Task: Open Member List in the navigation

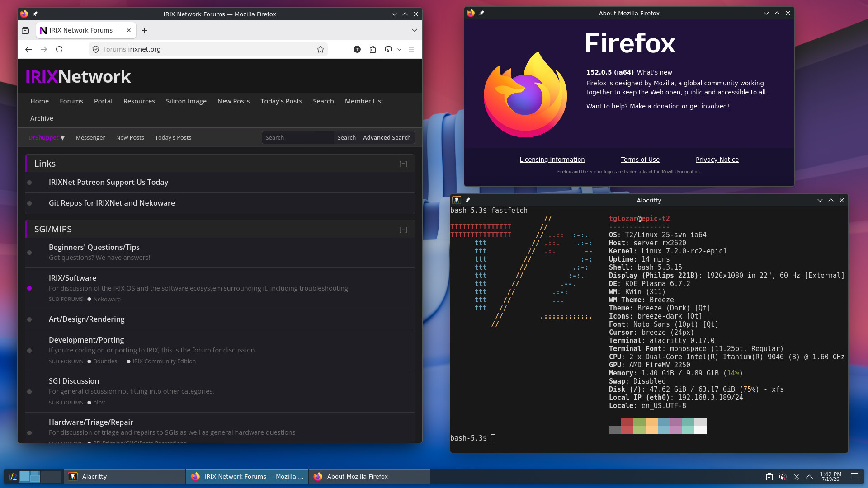Action: click(364, 101)
